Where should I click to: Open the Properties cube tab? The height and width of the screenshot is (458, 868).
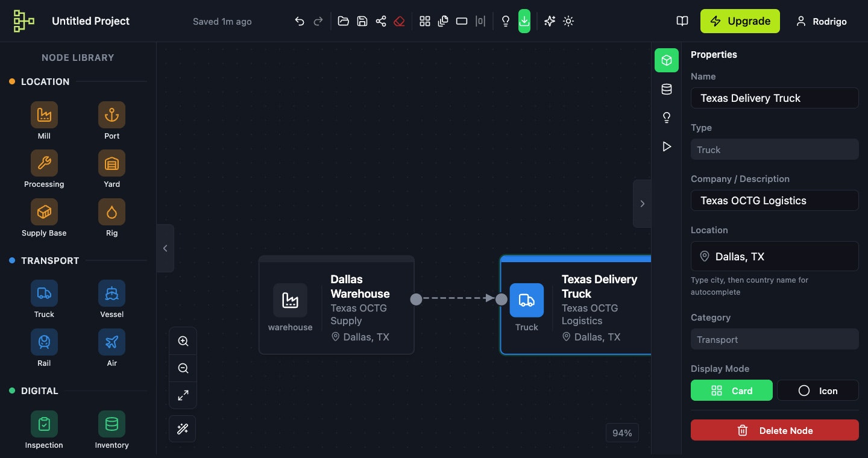click(x=667, y=60)
